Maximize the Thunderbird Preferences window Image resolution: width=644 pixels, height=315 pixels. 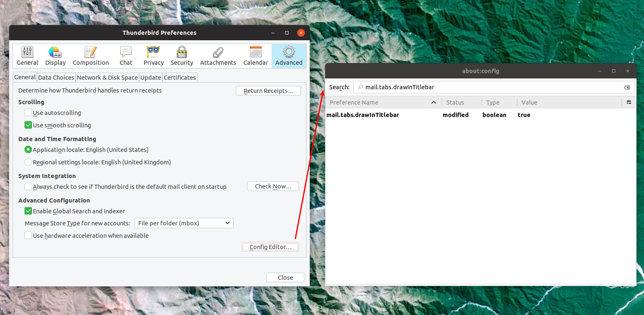click(286, 33)
